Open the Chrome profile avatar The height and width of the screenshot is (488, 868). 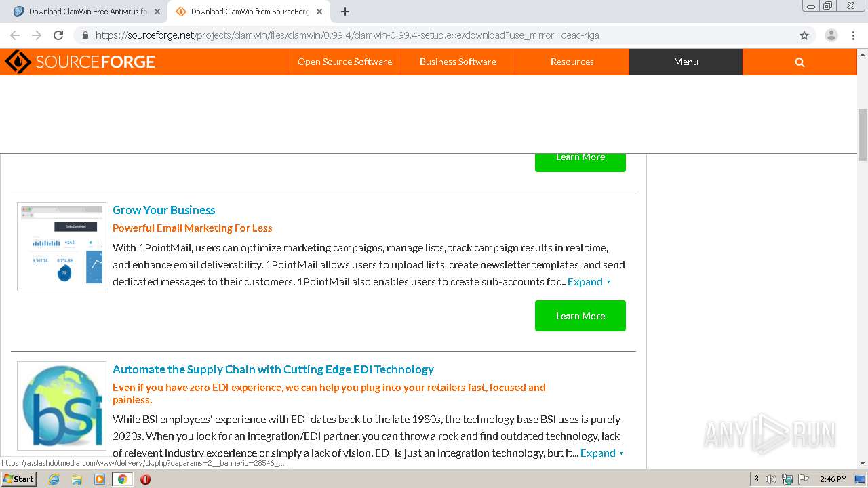point(831,35)
